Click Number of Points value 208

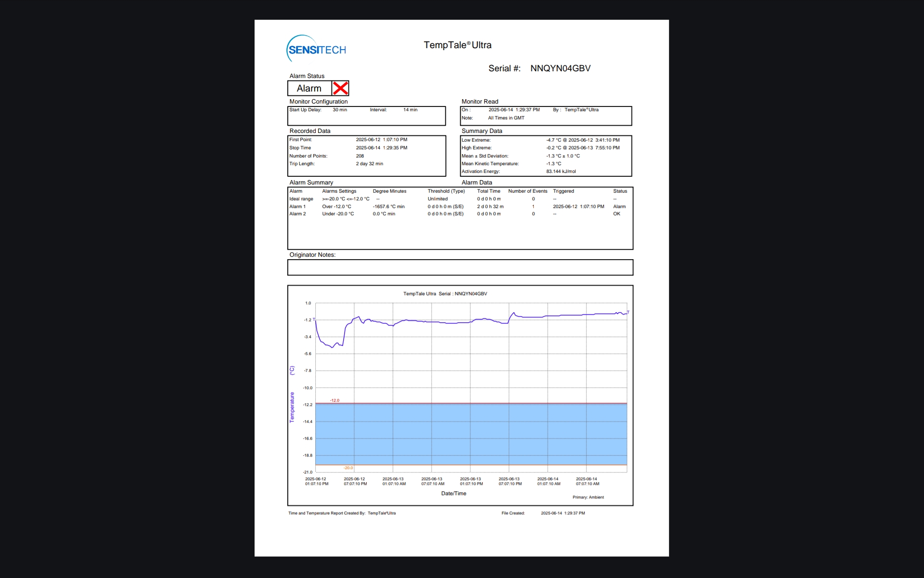(x=360, y=156)
